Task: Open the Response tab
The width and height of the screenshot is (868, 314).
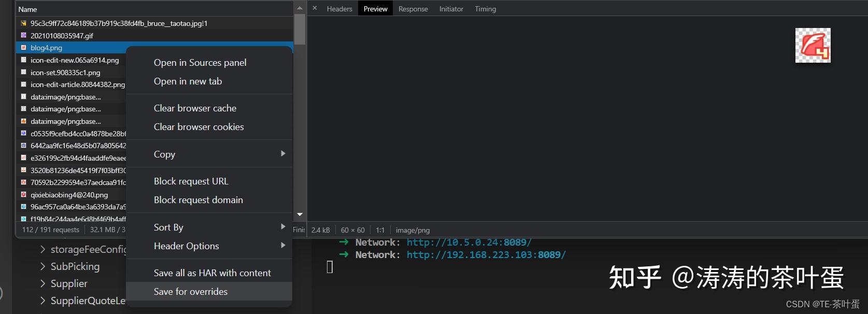Action: tap(413, 9)
